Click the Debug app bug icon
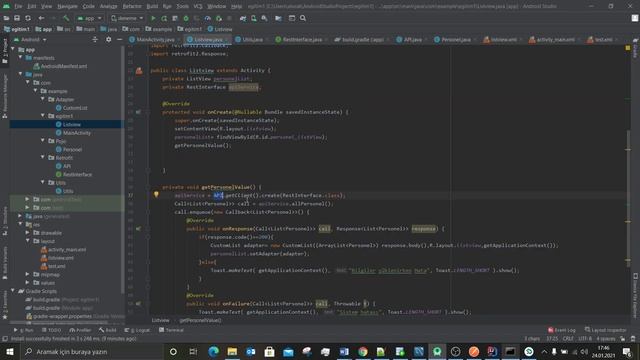The height and width of the screenshot is (360, 640). coord(186,18)
